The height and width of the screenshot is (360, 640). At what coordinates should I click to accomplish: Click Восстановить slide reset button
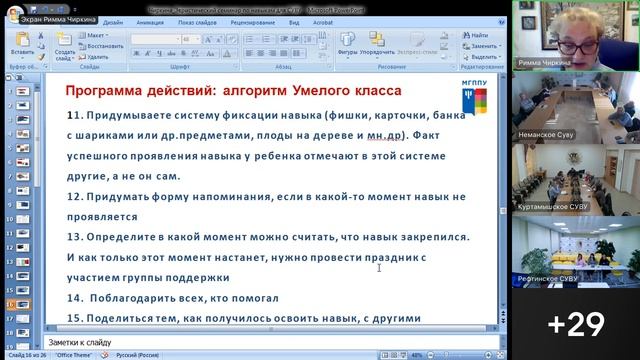(x=101, y=46)
